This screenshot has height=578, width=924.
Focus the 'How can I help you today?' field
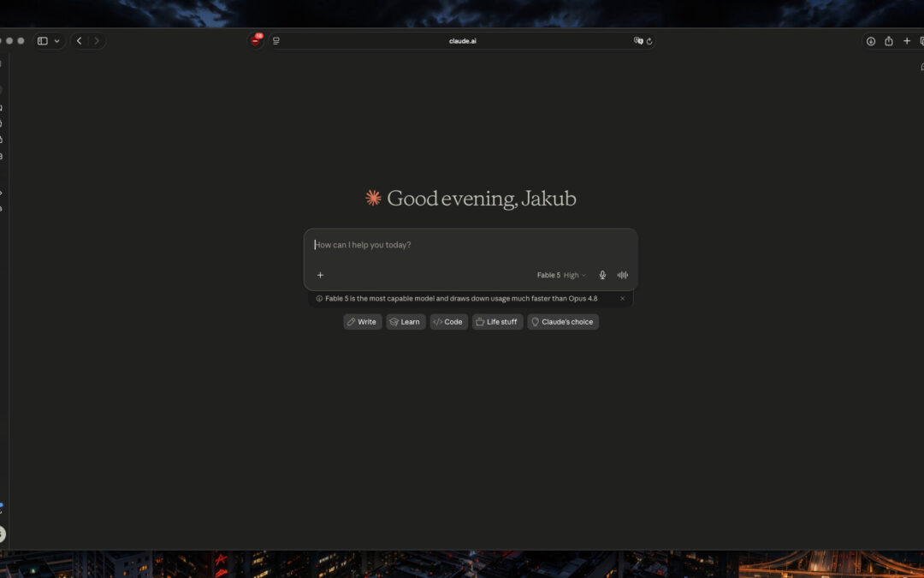coord(471,245)
